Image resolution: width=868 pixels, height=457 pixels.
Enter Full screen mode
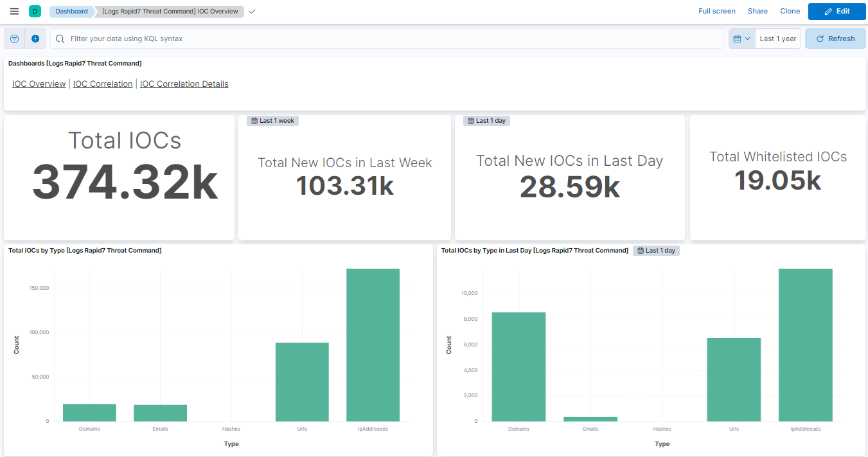(716, 12)
